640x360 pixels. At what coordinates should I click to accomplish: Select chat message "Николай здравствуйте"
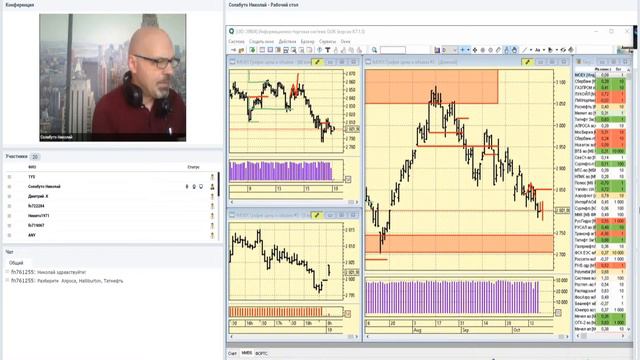point(62,272)
